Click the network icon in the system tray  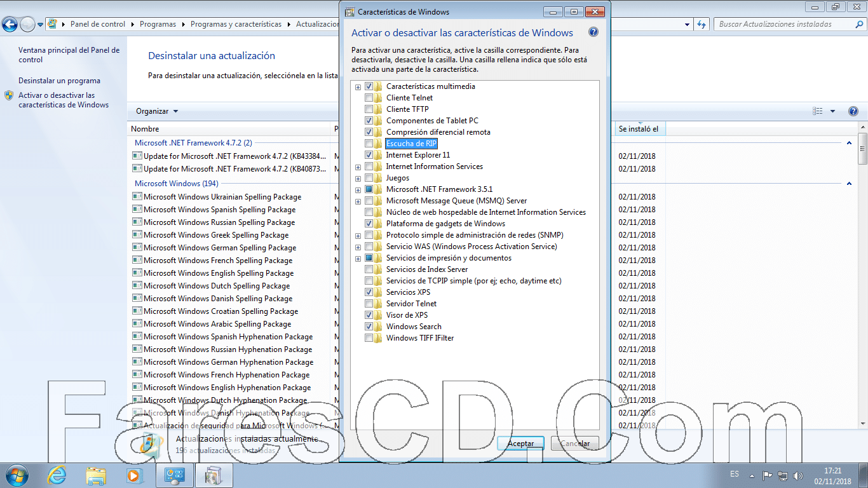pyautogui.click(x=783, y=475)
